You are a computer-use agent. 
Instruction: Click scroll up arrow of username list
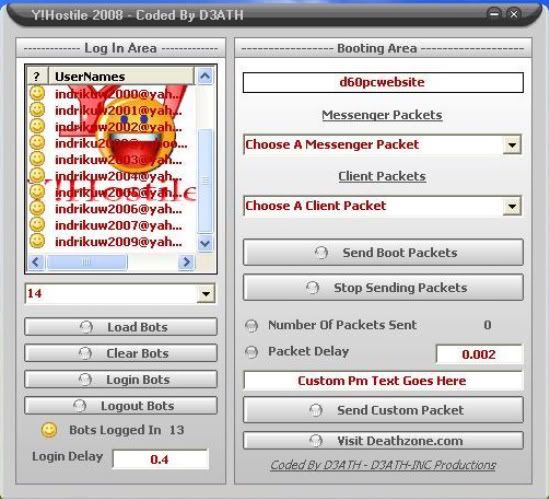[205, 76]
